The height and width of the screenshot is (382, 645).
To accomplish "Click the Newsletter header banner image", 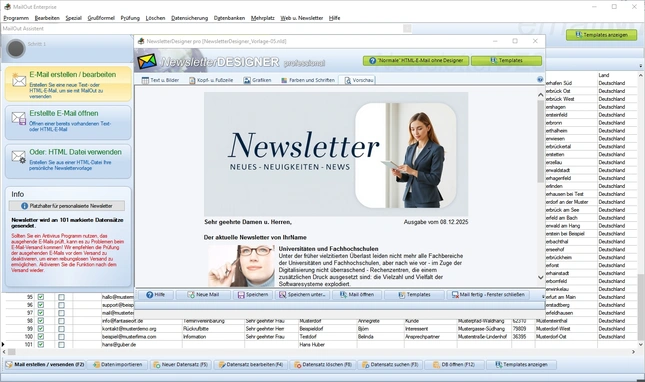I will click(336, 154).
